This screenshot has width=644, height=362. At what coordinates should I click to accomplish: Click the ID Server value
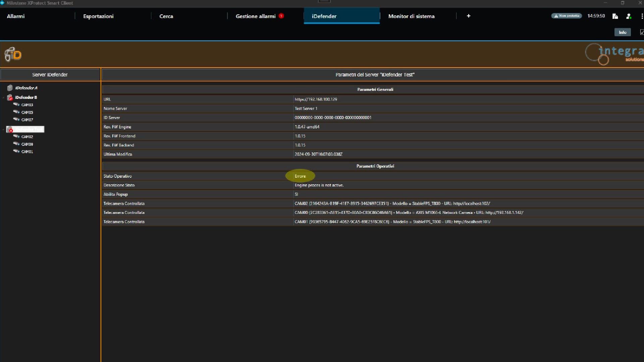point(333,118)
